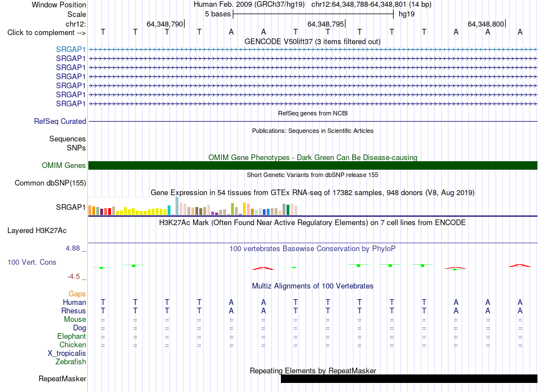Click the hg19 label beside the scale bar
The height and width of the screenshot is (392, 538).
[x=407, y=14]
